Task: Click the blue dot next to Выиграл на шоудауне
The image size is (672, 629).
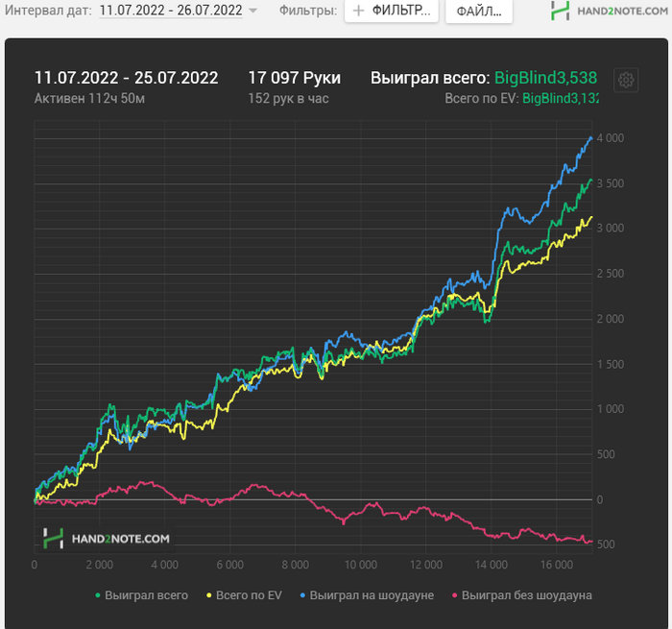Action: click(303, 595)
